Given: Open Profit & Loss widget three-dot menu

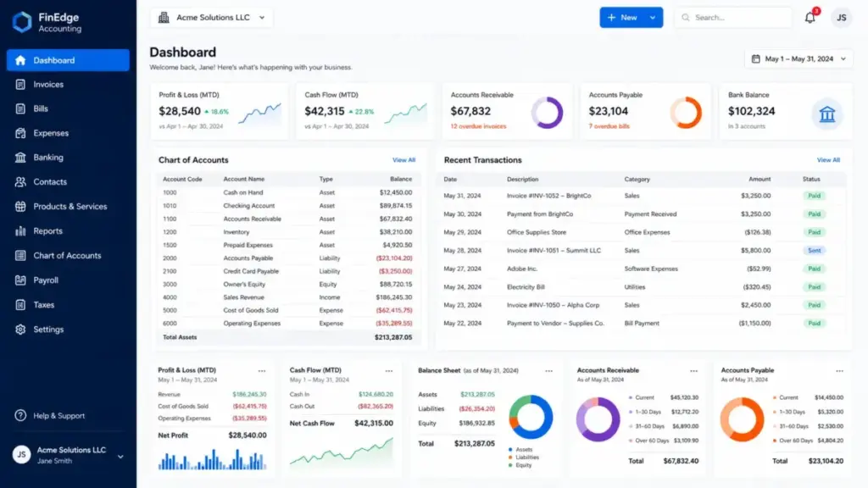Looking at the screenshot, I should [262, 371].
